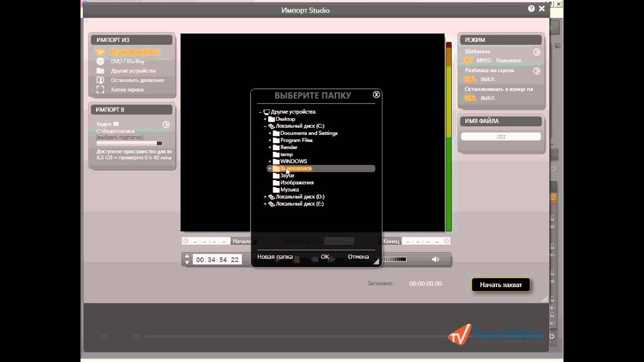Expand the Desktop tree node
Screen dimensions: 644x362
(265, 119)
